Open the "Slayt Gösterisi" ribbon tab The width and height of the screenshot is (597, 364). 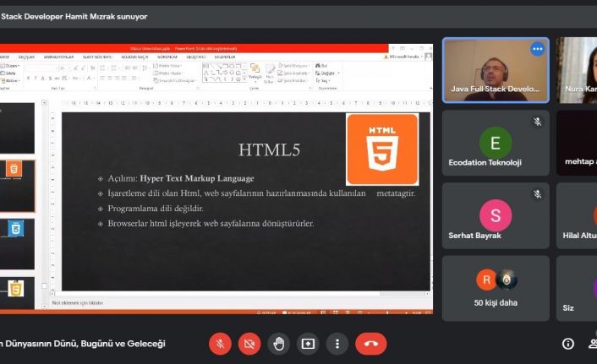[98, 57]
